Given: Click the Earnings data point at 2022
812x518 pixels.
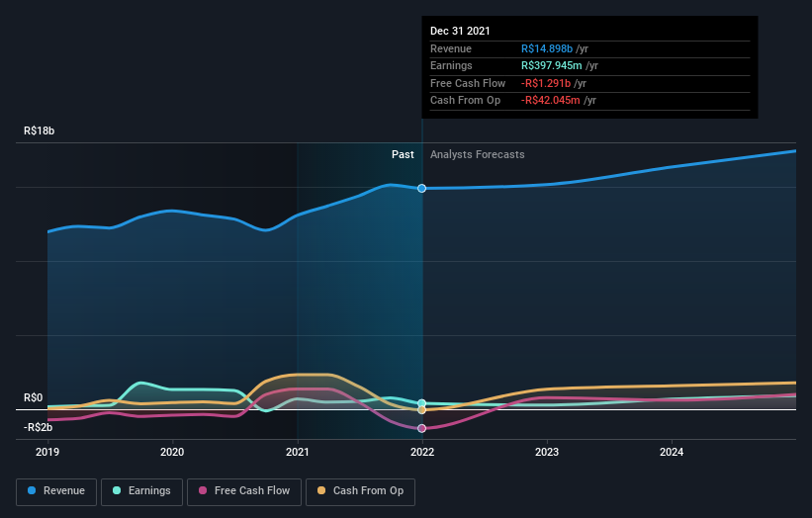Looking at the screenshot, I should [x=422, y=403].
